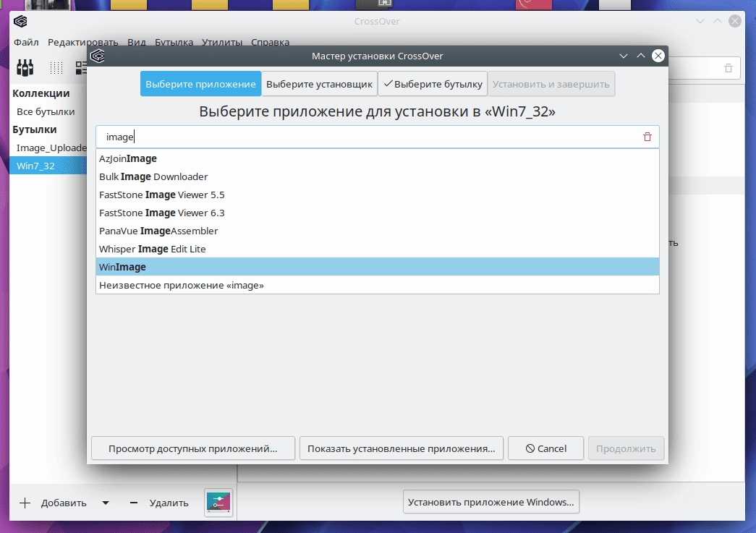This screenshot has width=756, height=533.
Task: Switch to grid view icon in main toolbar
Action: pyautogui.click(x=56, y=68)
